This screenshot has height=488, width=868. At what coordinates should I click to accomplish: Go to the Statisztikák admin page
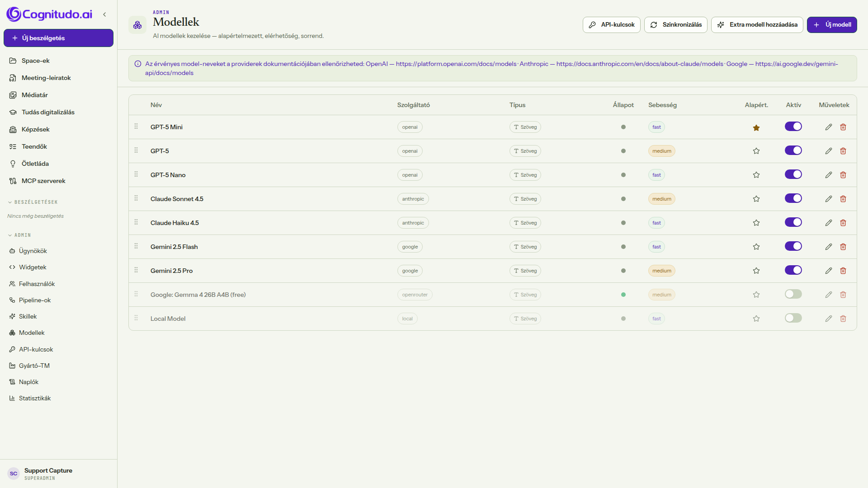[x=35, y=398]
